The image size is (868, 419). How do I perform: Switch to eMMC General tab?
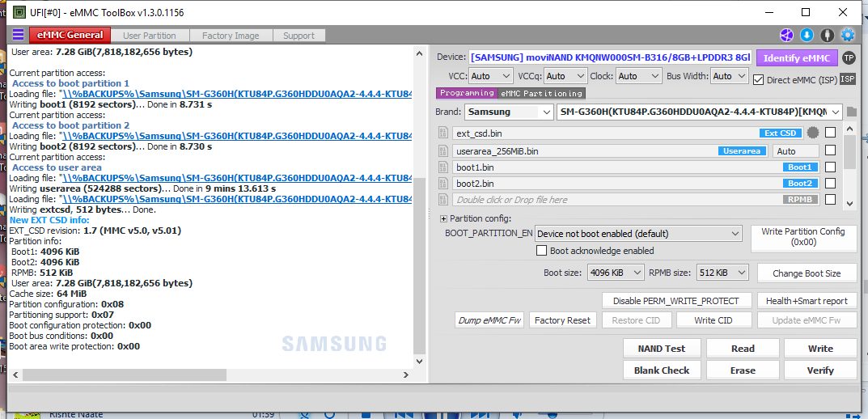click(x=70, y=35)
